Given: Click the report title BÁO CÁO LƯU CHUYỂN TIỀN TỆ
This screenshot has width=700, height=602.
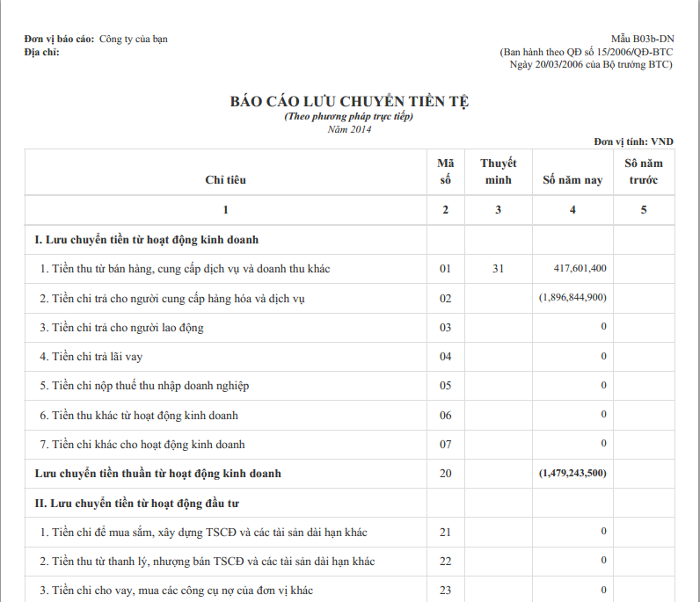Looking at the screenshot, I should tap(349, 101).
